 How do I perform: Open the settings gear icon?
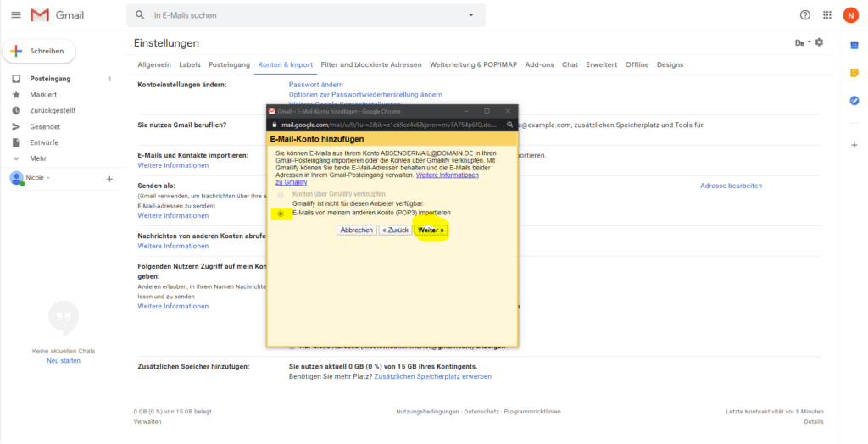click(820, 42)
